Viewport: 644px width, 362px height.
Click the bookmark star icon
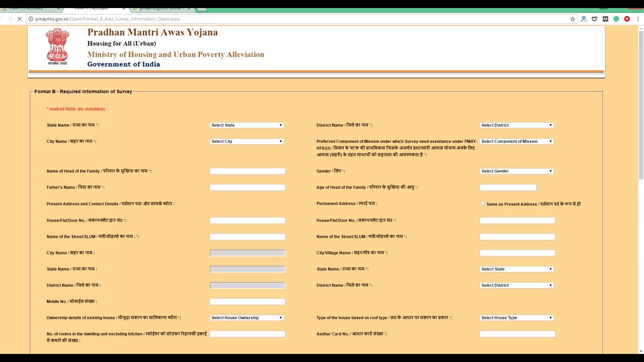tap(573, 19)
